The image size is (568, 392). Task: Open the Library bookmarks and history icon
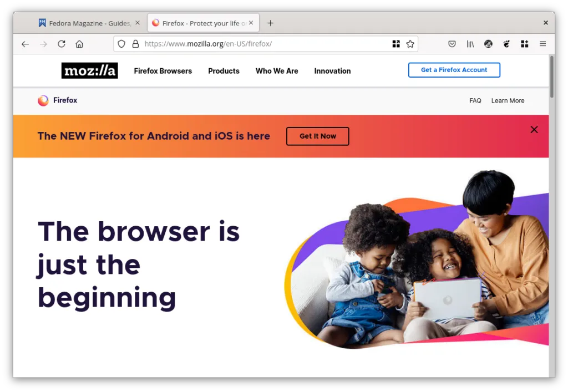(470, 44)
